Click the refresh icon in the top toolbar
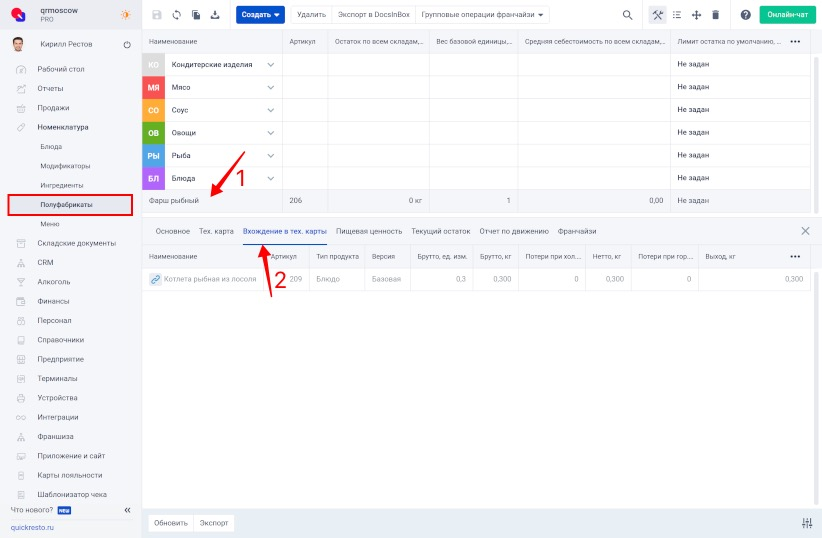The image size is (822, 538). [177, 15]
